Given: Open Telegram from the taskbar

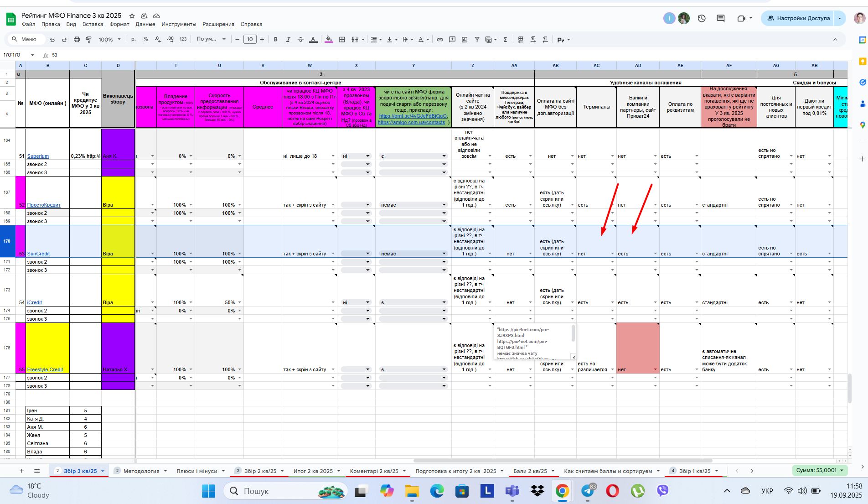Looking at the screenshot, I should coord(588,491).
